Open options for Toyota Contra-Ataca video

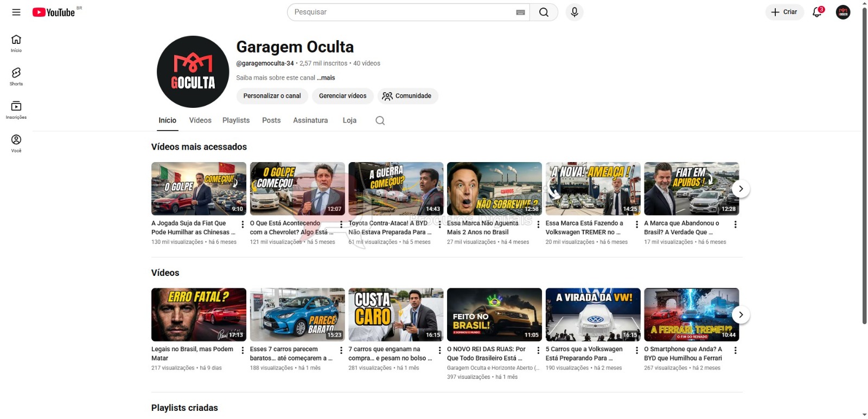tap(440, 224)
